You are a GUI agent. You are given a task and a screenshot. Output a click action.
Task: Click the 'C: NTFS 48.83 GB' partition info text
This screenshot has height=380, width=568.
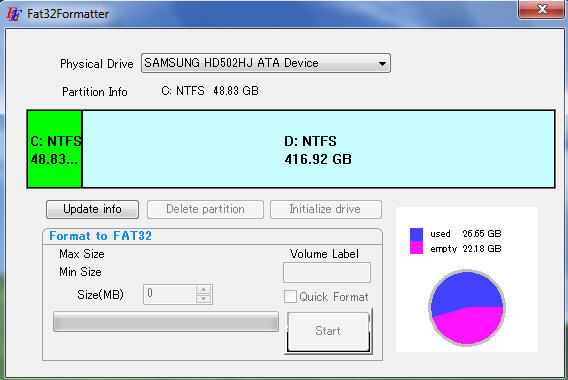pos(210,91)
